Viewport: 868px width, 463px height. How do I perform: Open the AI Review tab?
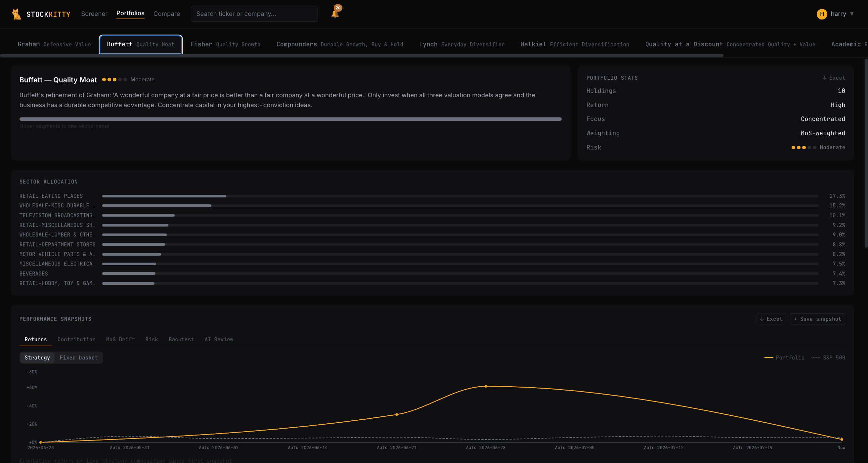click(x=219, y=339)
